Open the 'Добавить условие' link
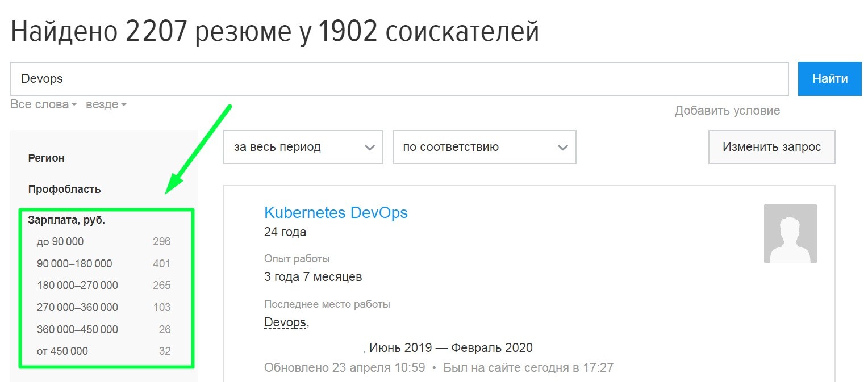This screenshot has width=868, height=382. tap(727, 110)
